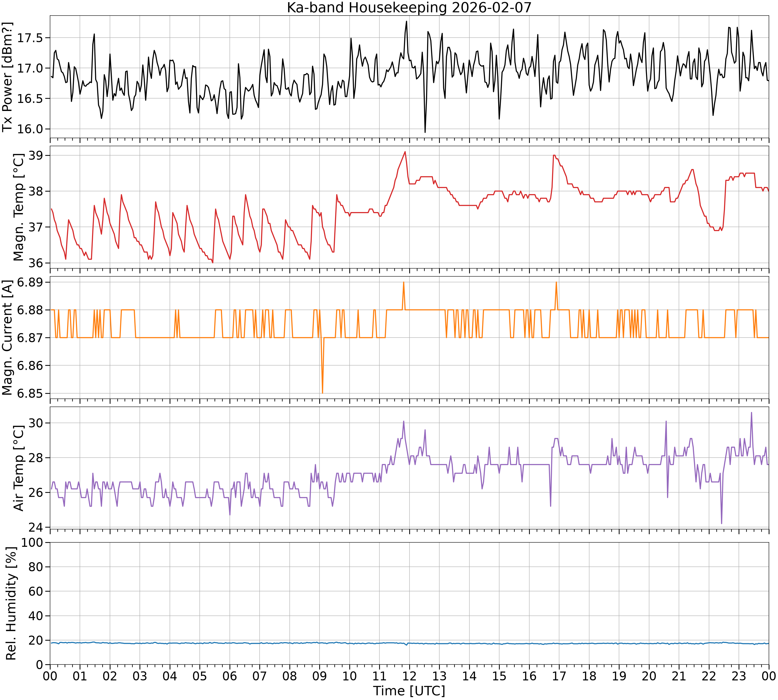This screenshot has width=778, height=700.
Task: Click the Tx Power [dBm?] axis label
Action: pos(7,76)
